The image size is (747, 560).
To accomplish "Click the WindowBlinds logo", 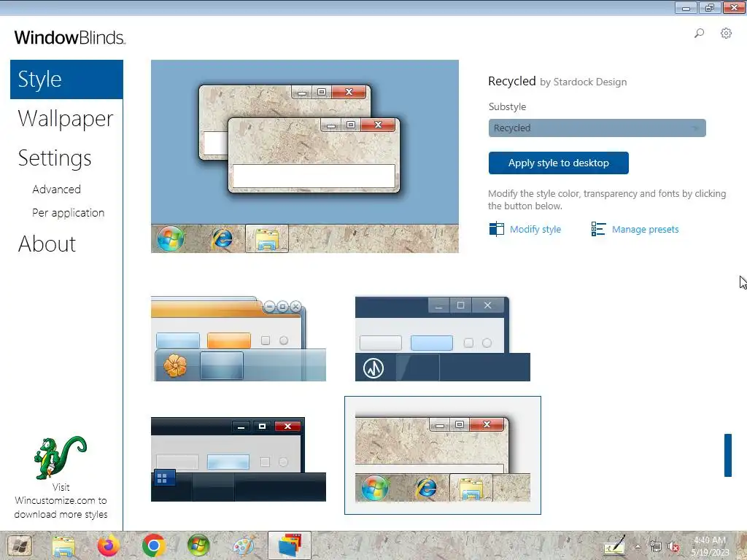I will (x=69, y=37).
